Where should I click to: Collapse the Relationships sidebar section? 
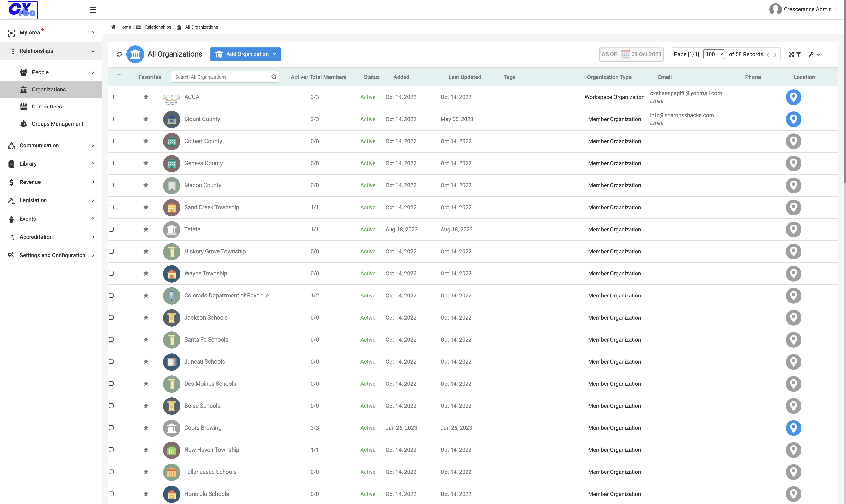pyautogui.click(x=51, y=51)
